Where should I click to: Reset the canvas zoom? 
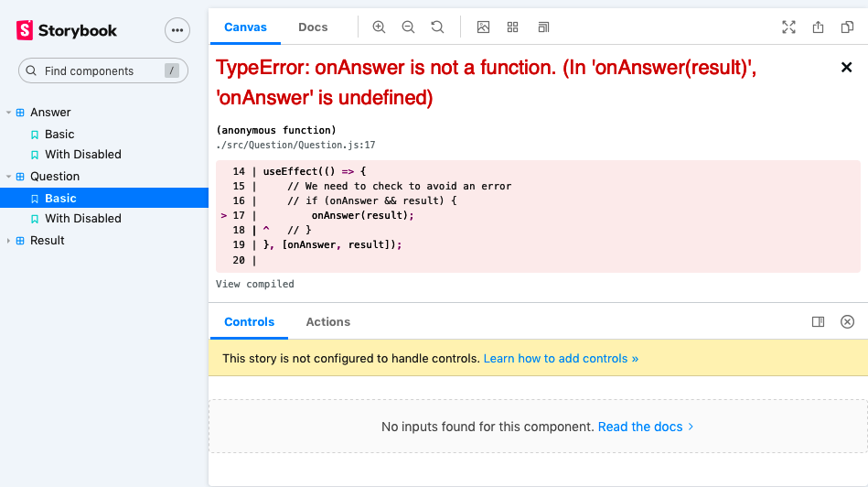tap(437, 27)
